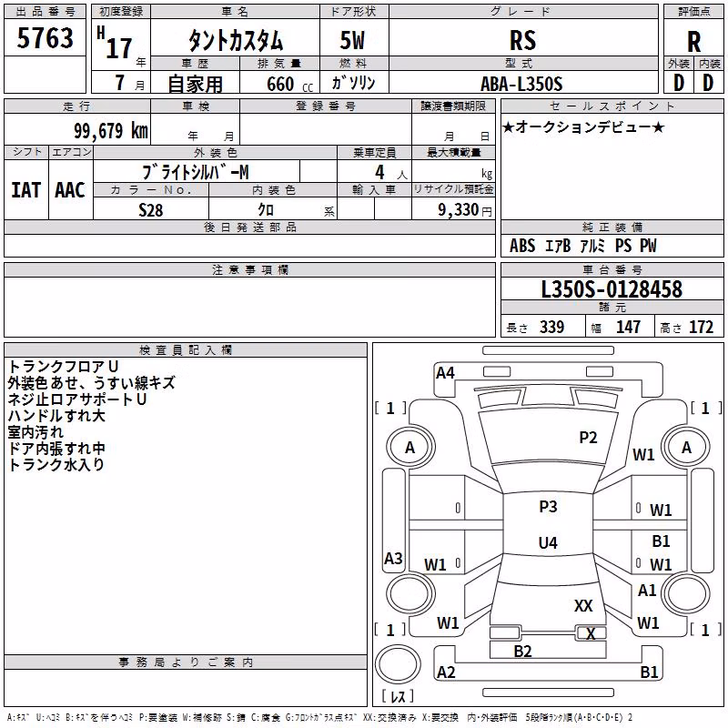Screen dimensions: 728x728
Task: Click the first registration year H17
Action: (115, 44)
